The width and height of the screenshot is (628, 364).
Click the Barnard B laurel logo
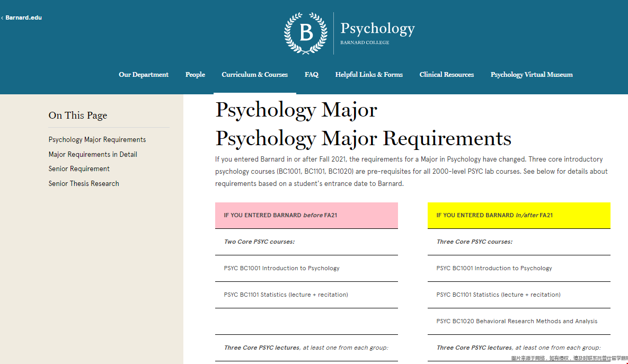tap(306, 33)
